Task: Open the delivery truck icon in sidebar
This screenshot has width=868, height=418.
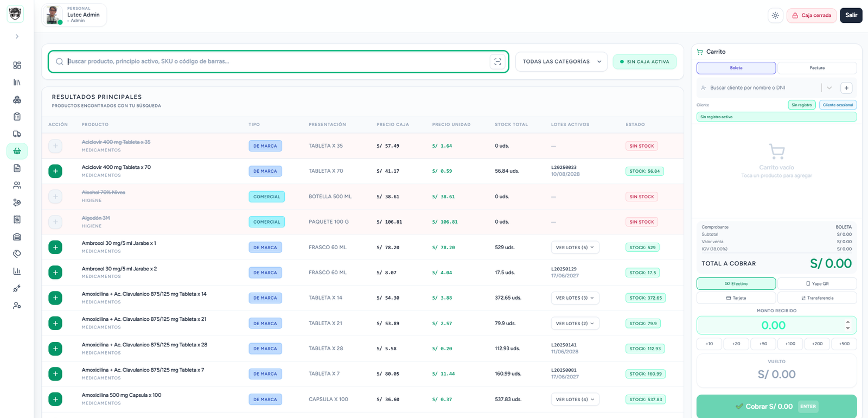Action: pyautogui.click(x=17, y=134)
